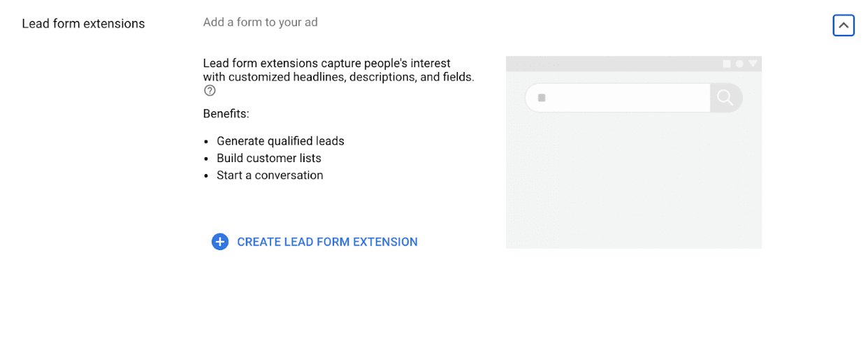This screenshot has width=868, height=341.
Task: Click triangle icon in preview title bar
Action: [x=753, y=64]
